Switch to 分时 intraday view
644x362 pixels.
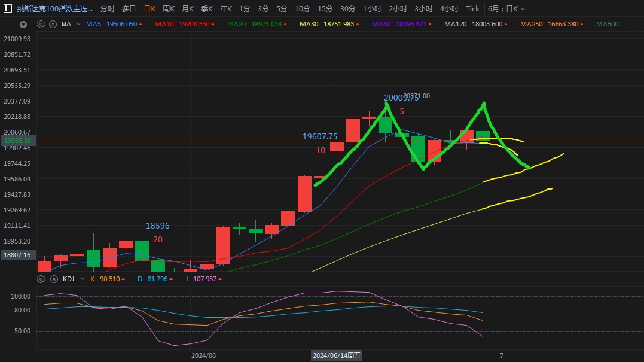point(108,9)
